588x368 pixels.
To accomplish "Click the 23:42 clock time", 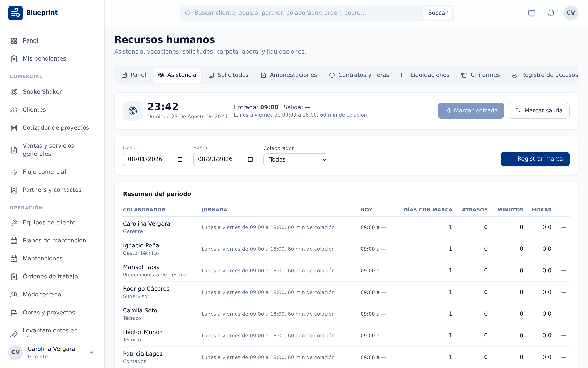I will pyautogui.click(x=163, y=107).
